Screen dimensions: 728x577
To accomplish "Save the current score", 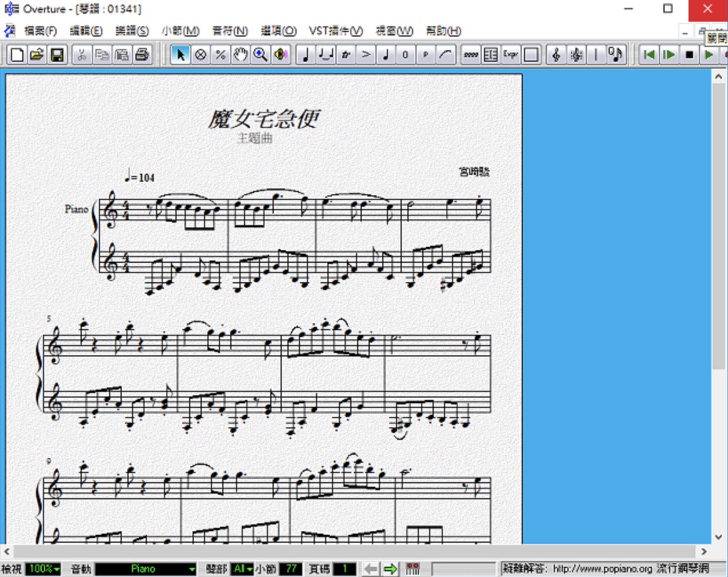I will coord(57,55).
